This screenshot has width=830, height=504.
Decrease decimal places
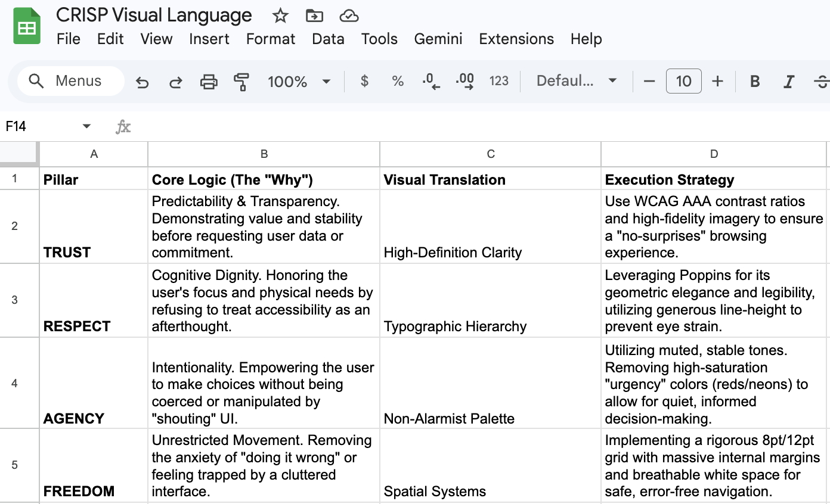[x=431, y=82]
